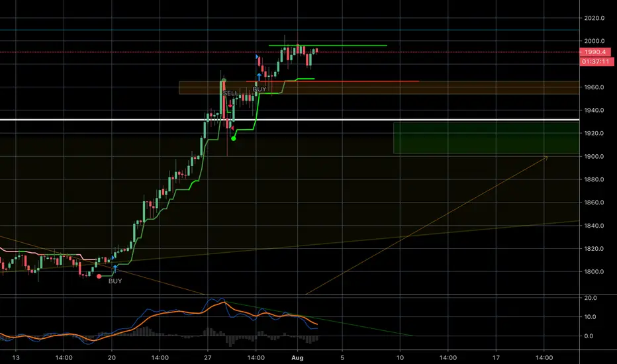Select the orange rectangle zone near 1960
This screenshot has width=617, height=364.
click(x=379, y=88)
